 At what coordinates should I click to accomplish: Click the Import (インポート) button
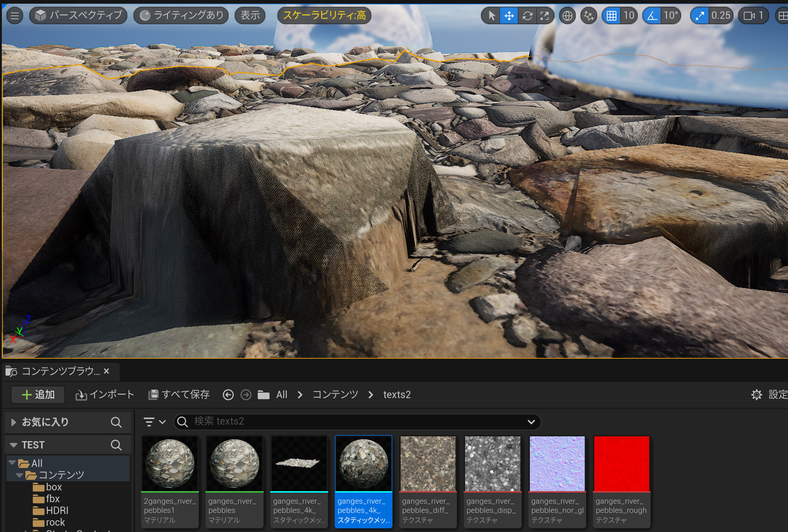[x=105, y=395]
